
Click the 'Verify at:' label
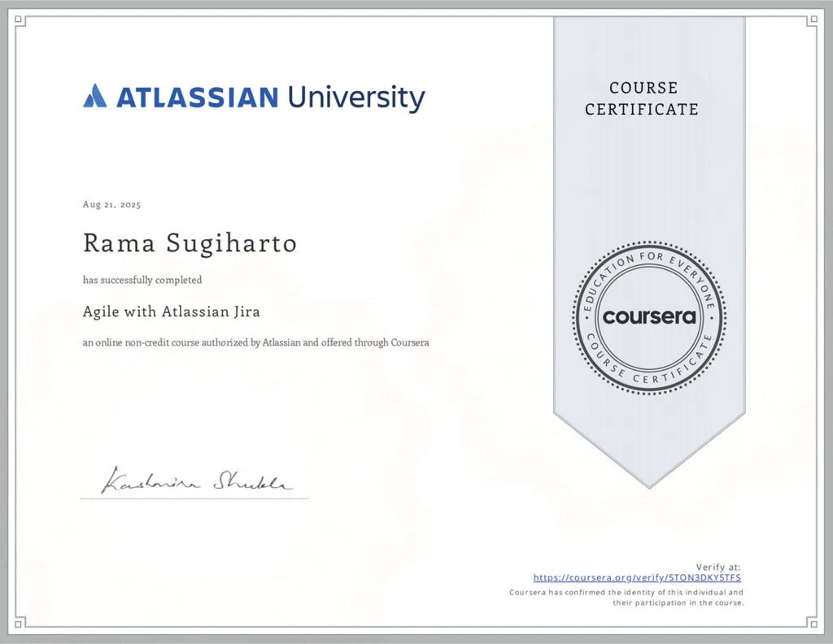[719, 568]
